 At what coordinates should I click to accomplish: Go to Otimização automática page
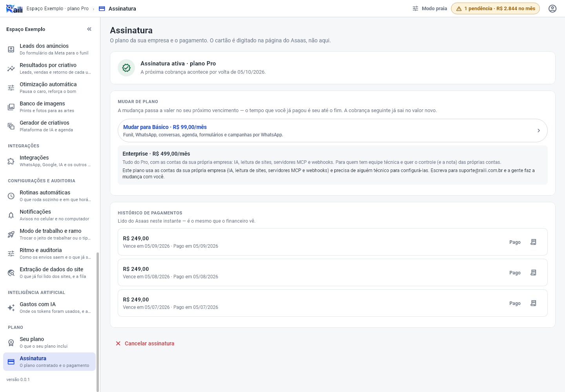(49, 88)
